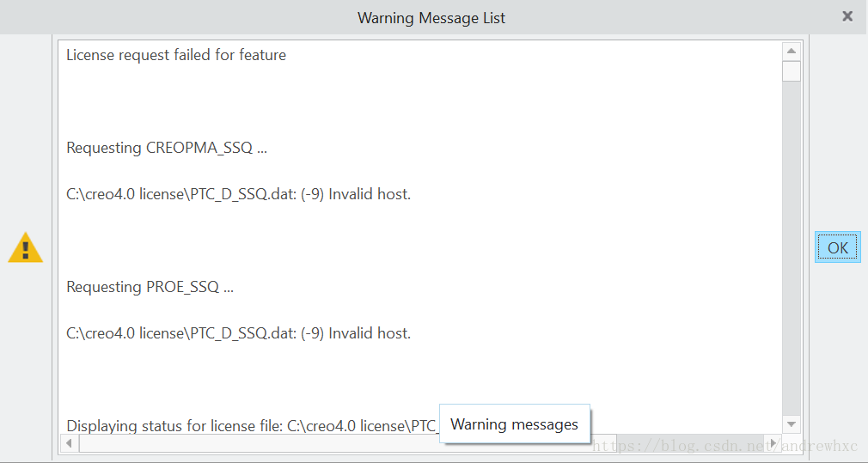Select the CREOPMA_SSQ feature name
The height and width of the screenshot is (463, 868).
click(x=199, y=148)
